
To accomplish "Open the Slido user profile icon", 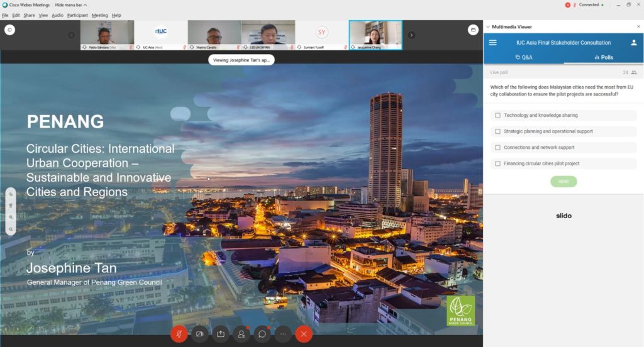I will pyautogui.click(x=634, y=43).
